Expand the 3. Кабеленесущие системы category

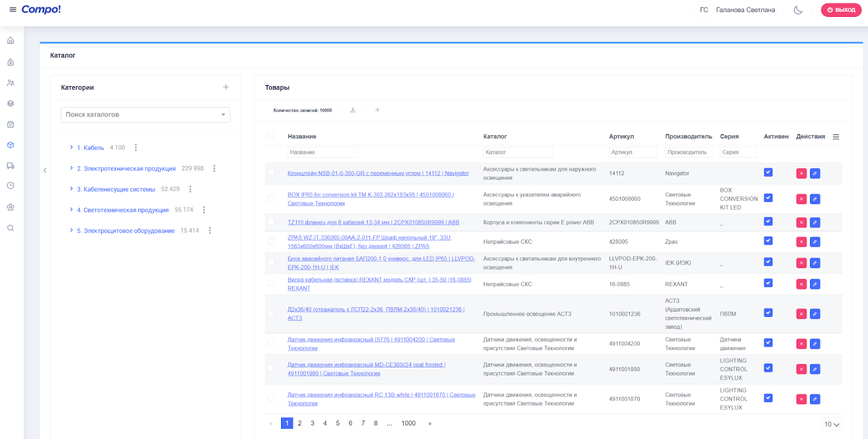pyautogui.click(x=71, y=189)
